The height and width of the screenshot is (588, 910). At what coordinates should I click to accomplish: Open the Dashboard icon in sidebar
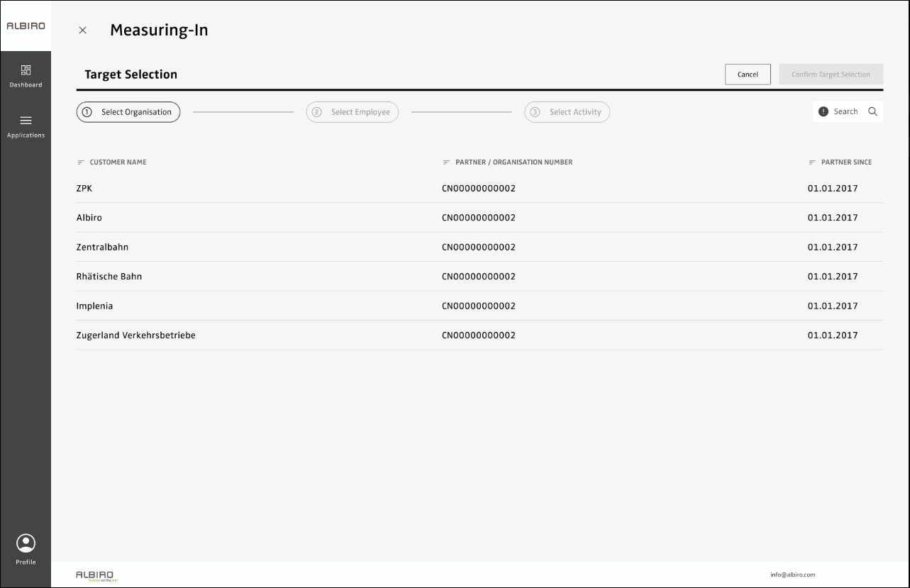point(26,70)
